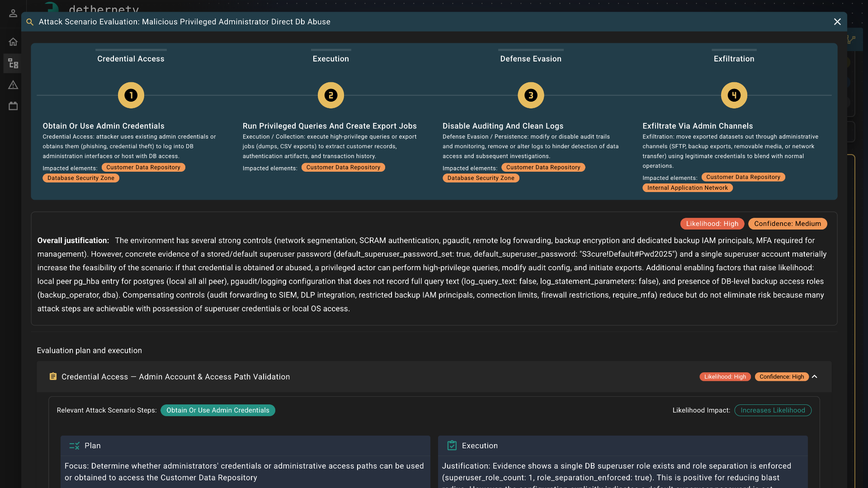Select step 3 Defense Evasion circle
The width and height of the screenshot is (868, 488).
[x=531, y=95]
